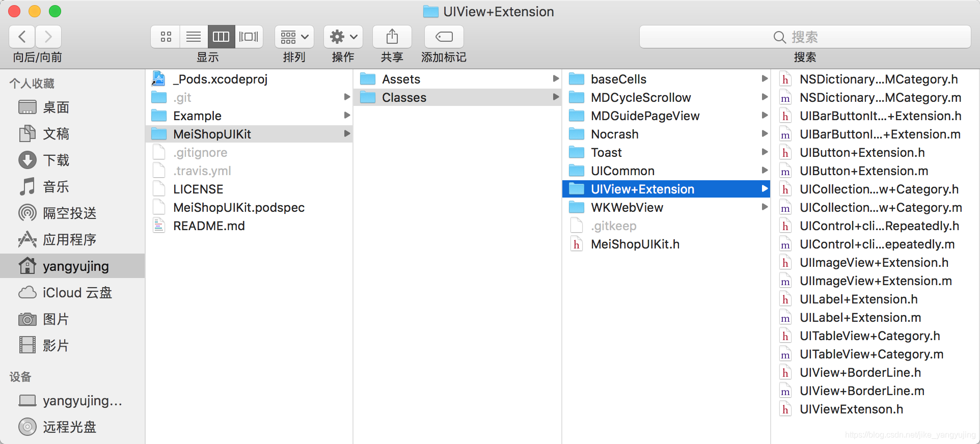This screenshot has height=444, width=980.
Task: Select UICollection…w+Category.h file
Action: (875, 189)
